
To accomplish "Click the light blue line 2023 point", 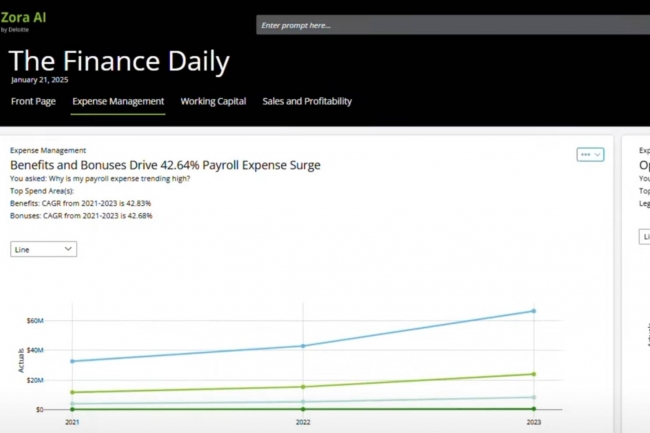I will pyautogui.click(x=534, y=397).
